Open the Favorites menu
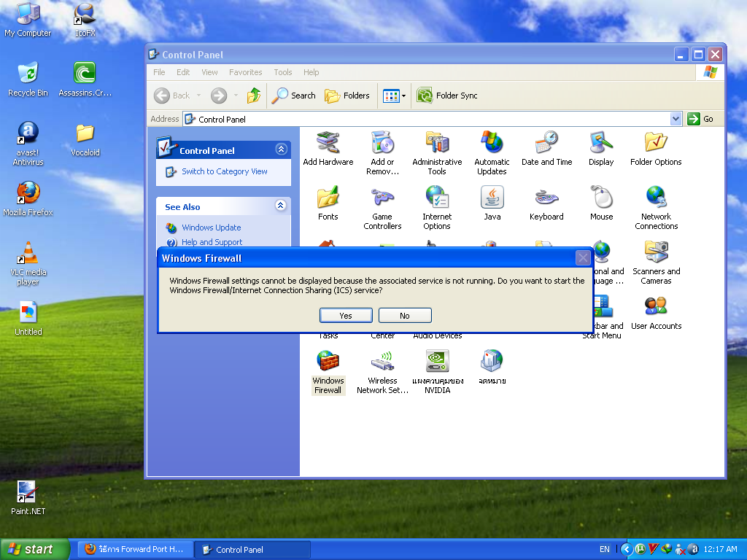The height and width of the screenshot is (560, 747). pyautogui.click(x=245, y=72)
